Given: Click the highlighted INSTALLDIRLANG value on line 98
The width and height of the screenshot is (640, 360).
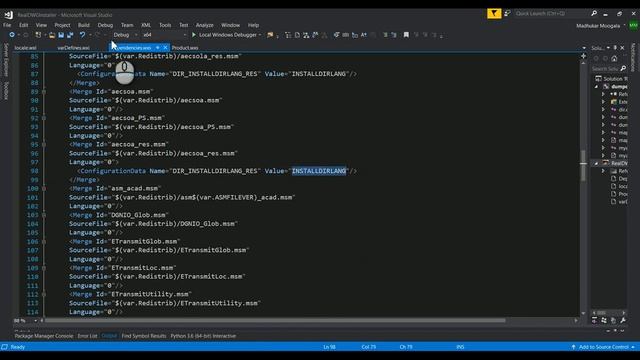Looking at the screenshot, I should pyautogui.click(x=319, y=171).
